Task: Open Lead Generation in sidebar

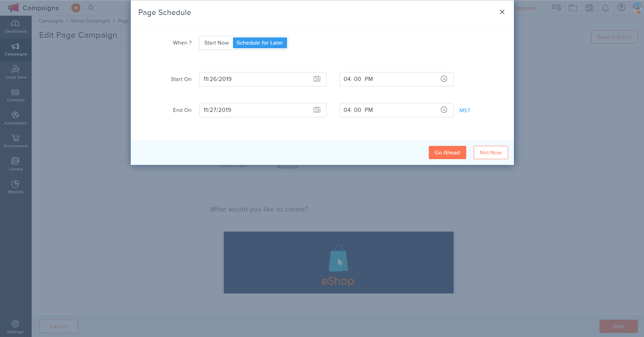Action: (x=16, y=72)
